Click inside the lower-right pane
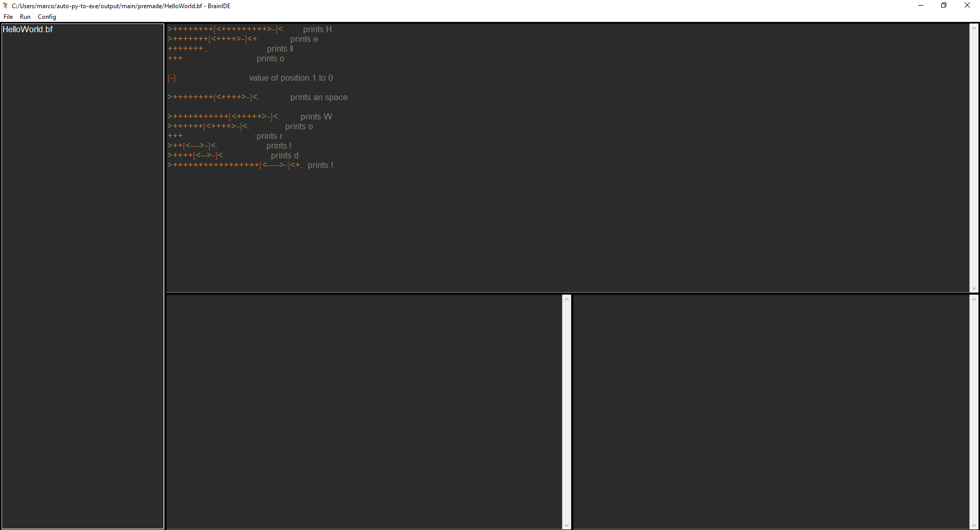This screenshot has width=980, height=530. click(x=771, y=412)
